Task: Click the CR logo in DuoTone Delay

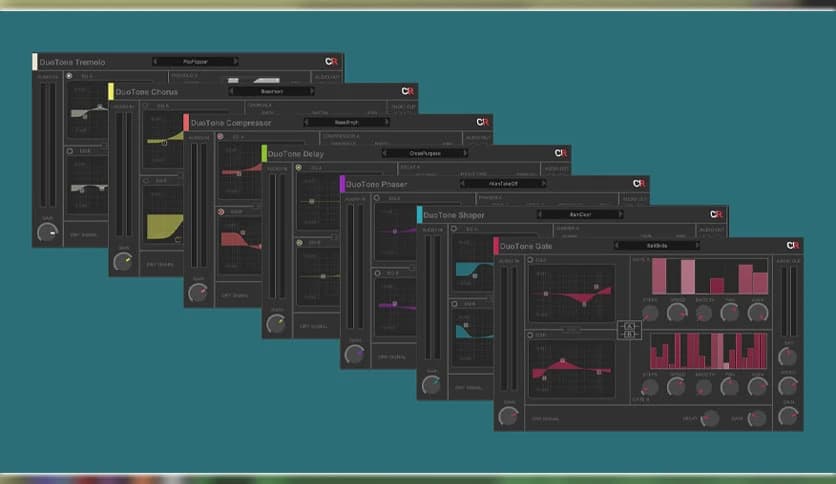Action: click(x=562, y=153)
